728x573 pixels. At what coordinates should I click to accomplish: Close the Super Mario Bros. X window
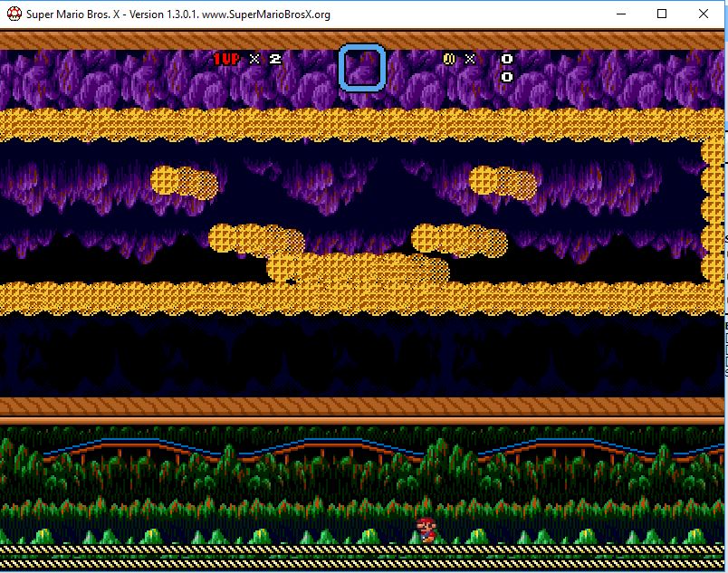(704, 14)
